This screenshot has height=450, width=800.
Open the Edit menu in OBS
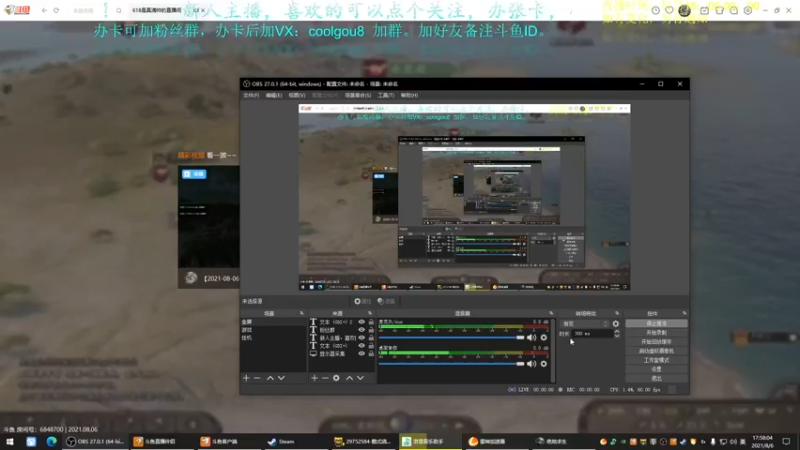click(273, 95)
